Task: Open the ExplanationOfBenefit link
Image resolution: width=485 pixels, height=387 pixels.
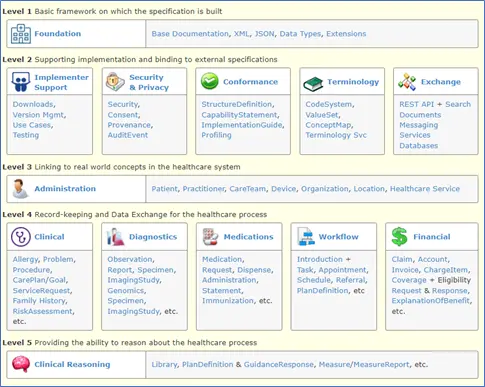Action: pos(431,301)
